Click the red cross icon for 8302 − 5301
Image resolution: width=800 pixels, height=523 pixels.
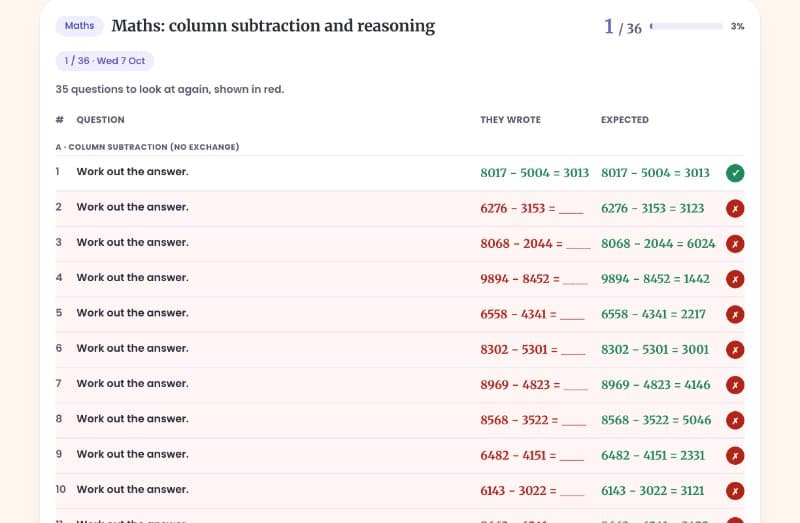coord(735,350)
